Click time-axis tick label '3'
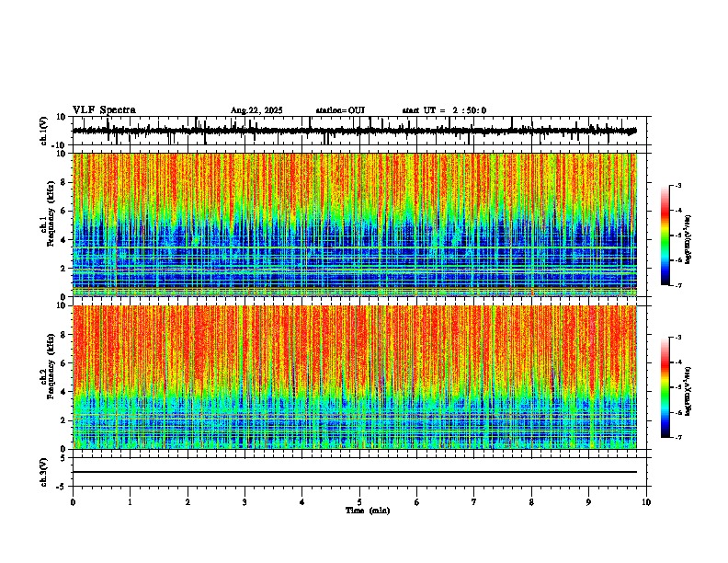Image resolution: width=728 pixels, height=563 pixels. coord(245,502)
